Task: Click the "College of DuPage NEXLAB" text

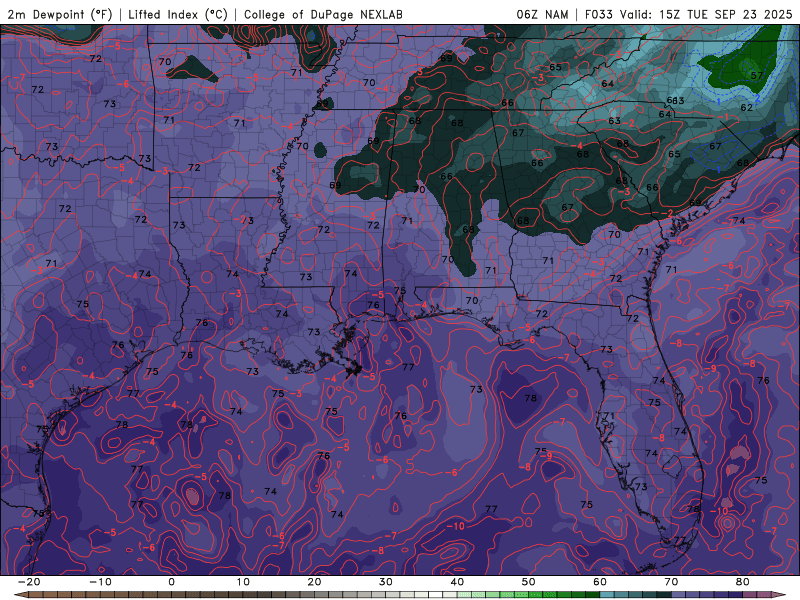Action: pyautogui.click(x=323, y=15)
